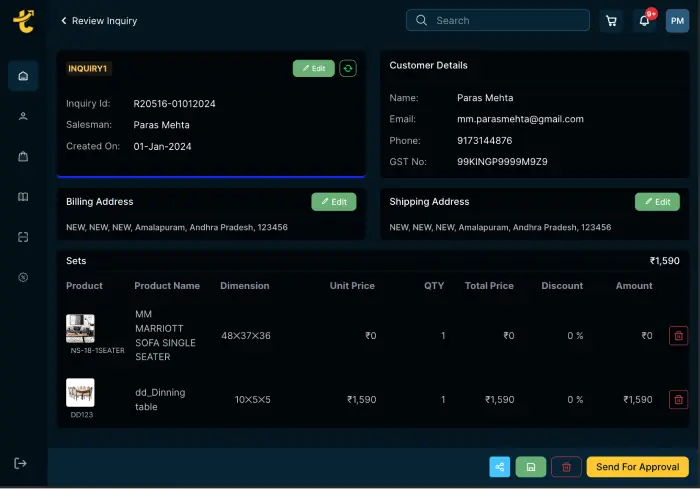Screen dimensions: 700x489
Task: Click the green refresh inquiry icon
Action: point(348,68)
